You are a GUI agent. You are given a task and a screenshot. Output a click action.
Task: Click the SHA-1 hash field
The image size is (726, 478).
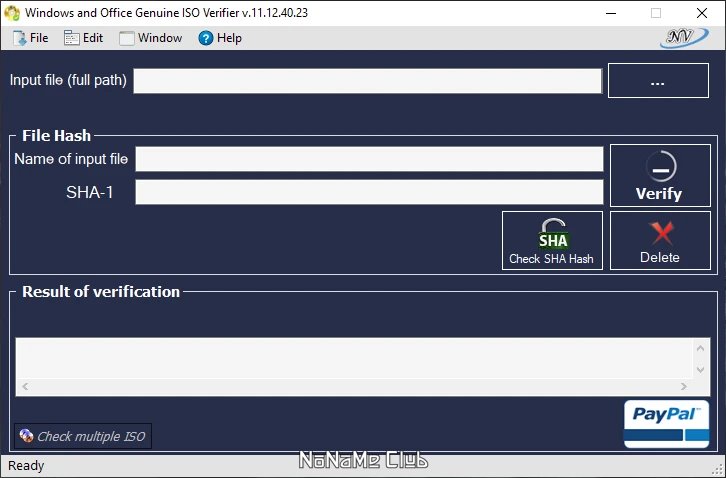tap(369, 192)
